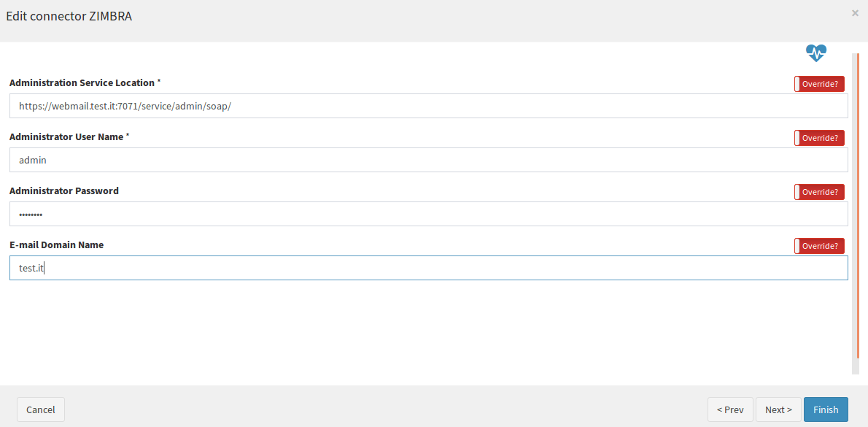Close the Edit connector ZIMBRA dialog
The width and height of the screenshot is (868, 427).
point(855,13)
